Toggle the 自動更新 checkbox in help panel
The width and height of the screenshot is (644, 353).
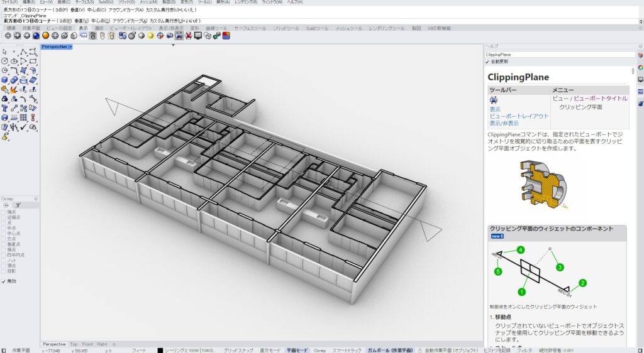point(487,62)
